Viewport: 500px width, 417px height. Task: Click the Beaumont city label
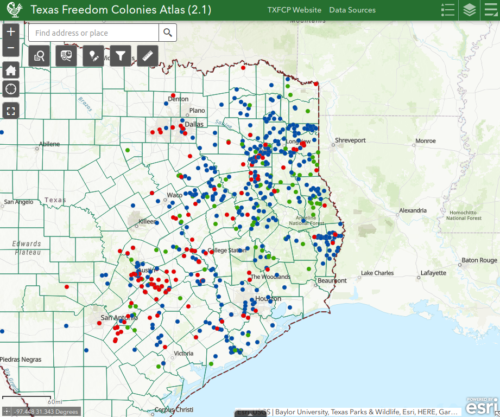pos(332,281)
